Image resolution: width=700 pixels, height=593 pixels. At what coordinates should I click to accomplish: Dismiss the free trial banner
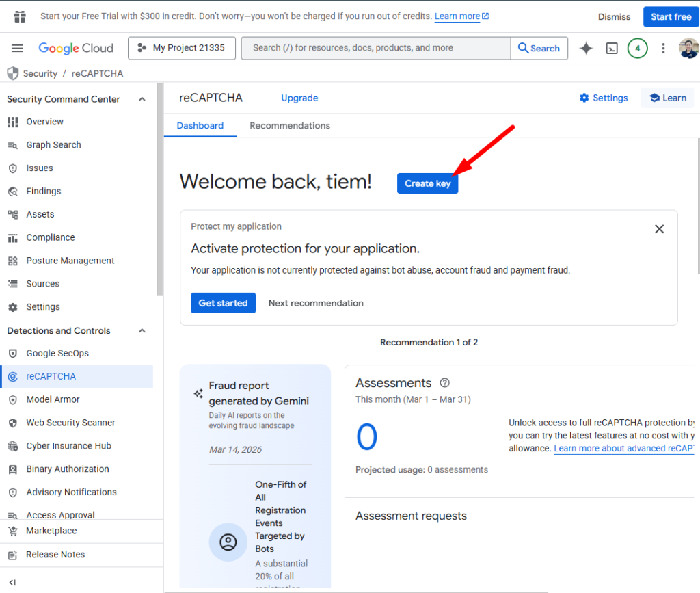point(614,17)
